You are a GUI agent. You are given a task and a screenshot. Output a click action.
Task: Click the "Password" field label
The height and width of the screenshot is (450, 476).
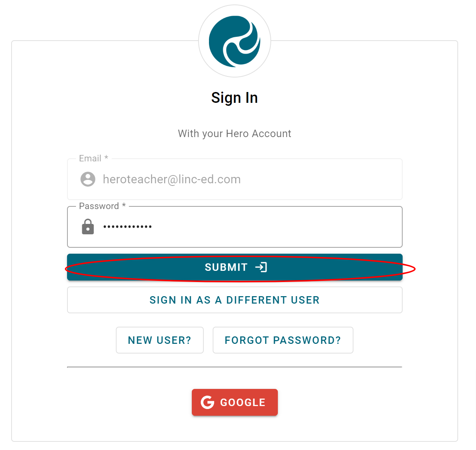pos(99,206)
